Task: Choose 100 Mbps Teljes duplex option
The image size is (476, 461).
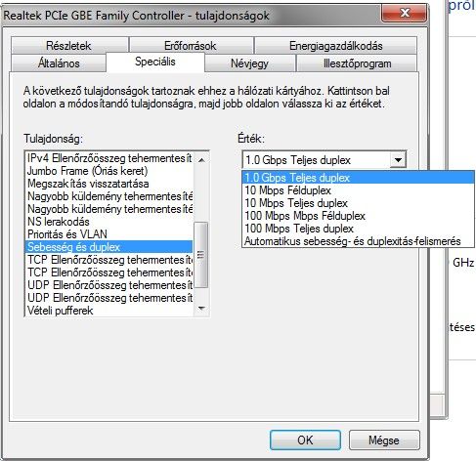Action: [358, 229]
